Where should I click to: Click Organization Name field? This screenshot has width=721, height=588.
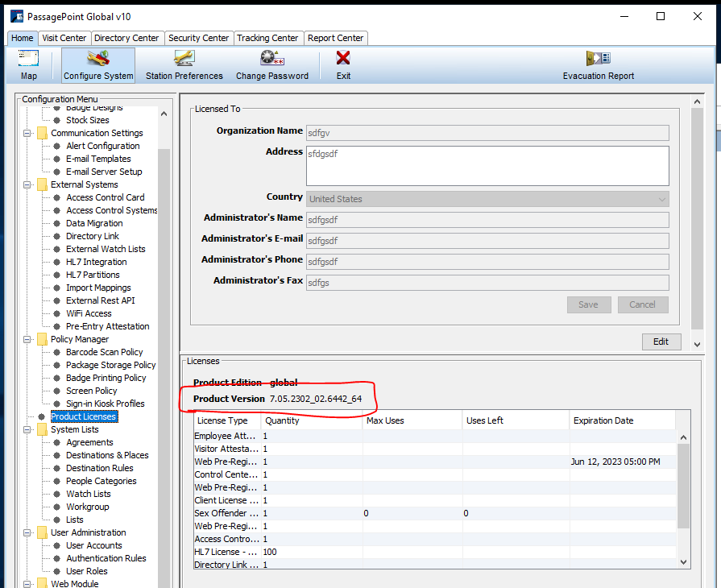tap(487, 133)
